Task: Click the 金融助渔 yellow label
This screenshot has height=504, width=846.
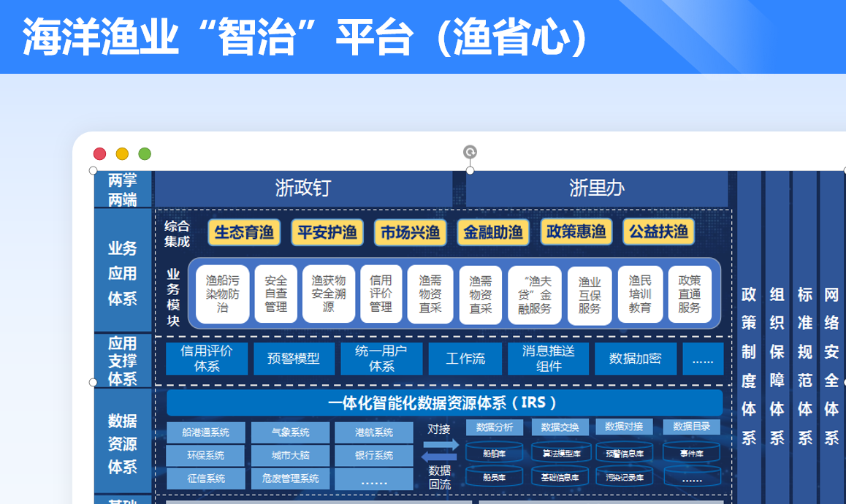Action: pos(493,232)
